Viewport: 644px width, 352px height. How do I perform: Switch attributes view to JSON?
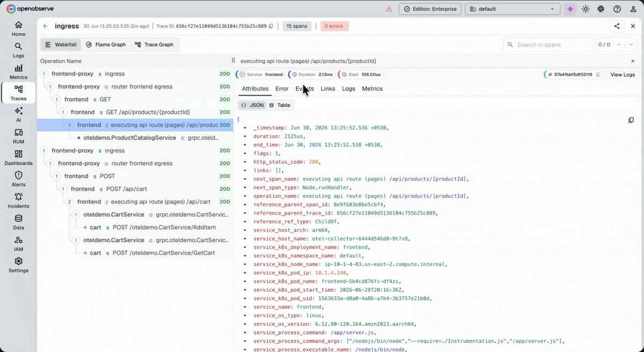click(252, 105)
